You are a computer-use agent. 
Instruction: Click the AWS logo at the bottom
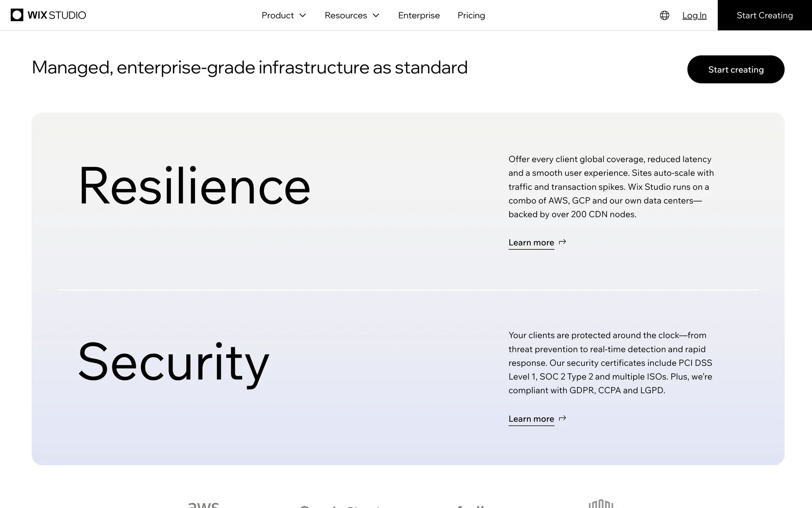click(203, 505)
